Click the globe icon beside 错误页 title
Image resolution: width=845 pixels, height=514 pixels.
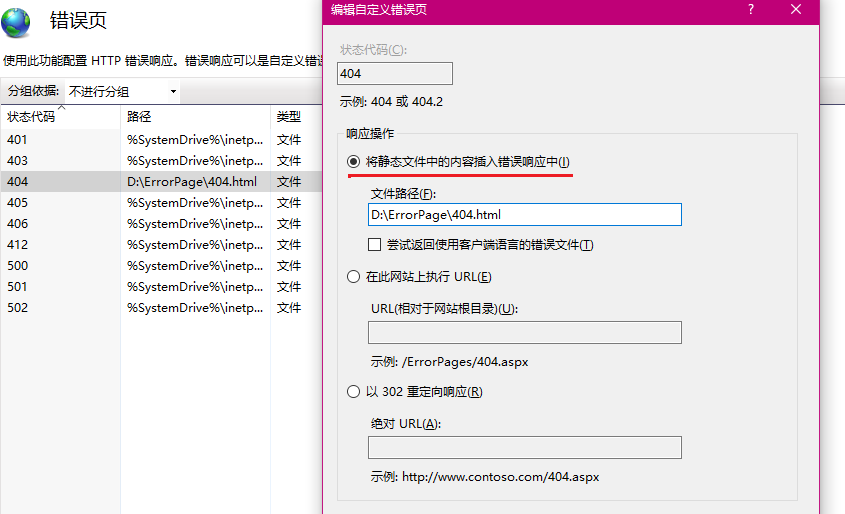tap(16, 23)
